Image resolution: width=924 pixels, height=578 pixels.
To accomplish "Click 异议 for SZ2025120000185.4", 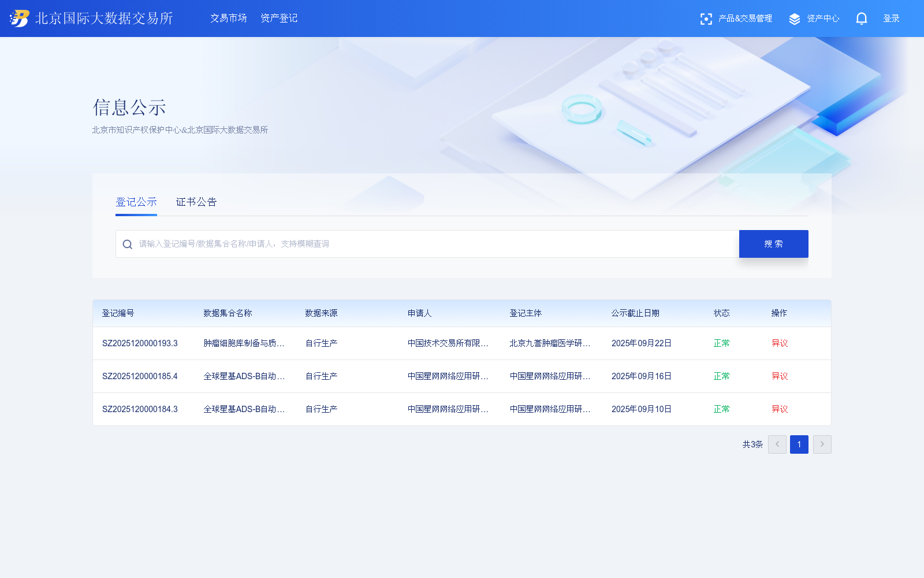I will point(780,376).
